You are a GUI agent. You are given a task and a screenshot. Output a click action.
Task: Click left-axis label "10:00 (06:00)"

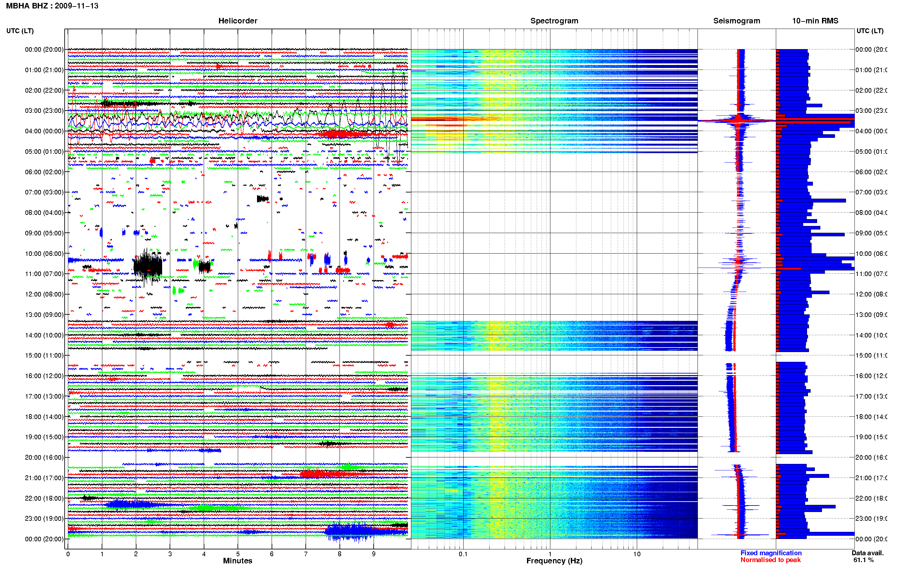44,254
